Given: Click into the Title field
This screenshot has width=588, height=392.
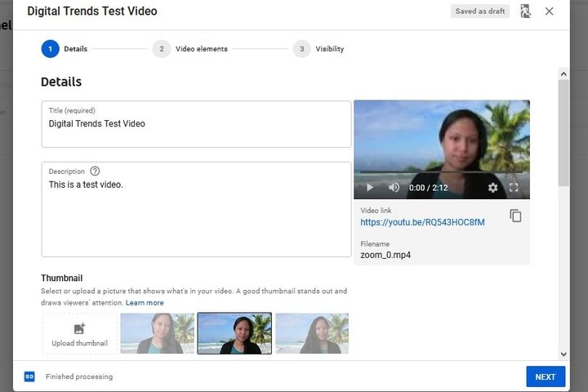Looking at the screenshot, I should click(x=196, y=124).
